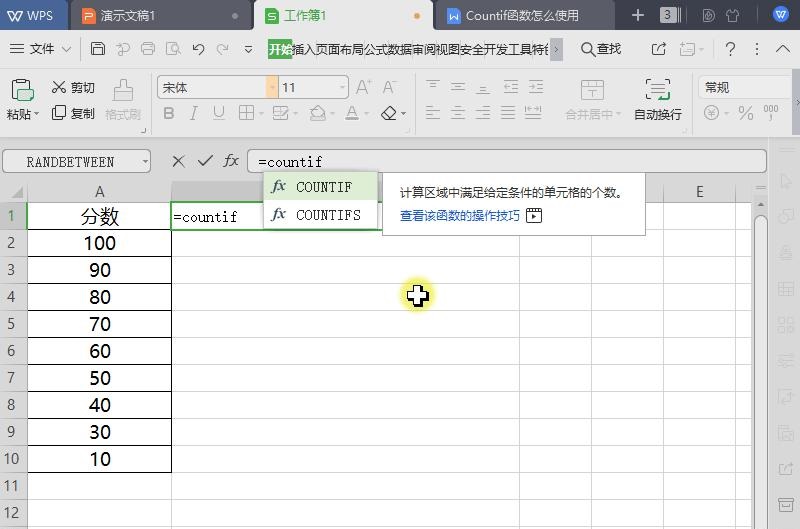Confirm the formula with the checkmark icon
Screen dimensions: 800x529
pyautogui.click(x=205, y=161)
